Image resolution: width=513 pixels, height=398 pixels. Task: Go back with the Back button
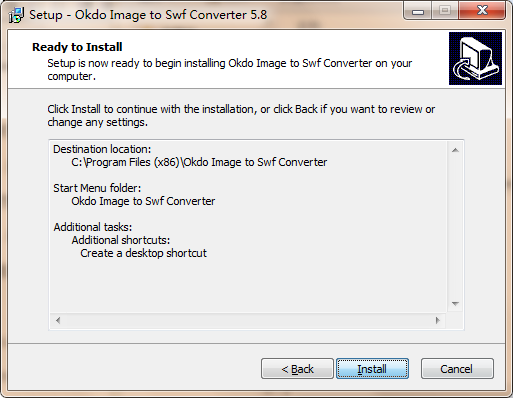click(297, 369)
